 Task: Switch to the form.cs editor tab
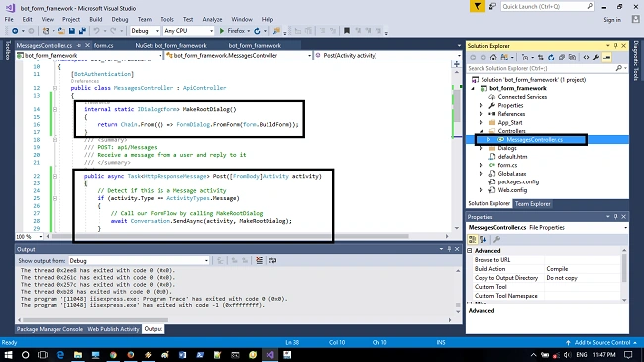point(103,46)
